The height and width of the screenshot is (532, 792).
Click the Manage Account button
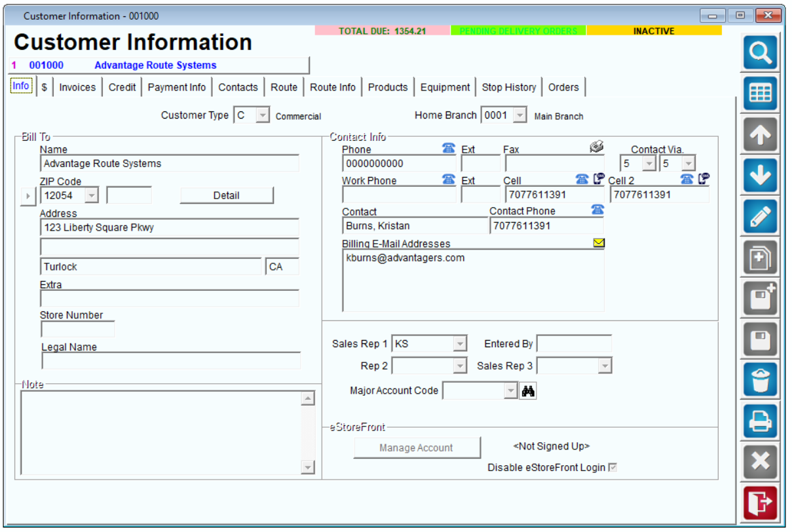tap(417, 448)
